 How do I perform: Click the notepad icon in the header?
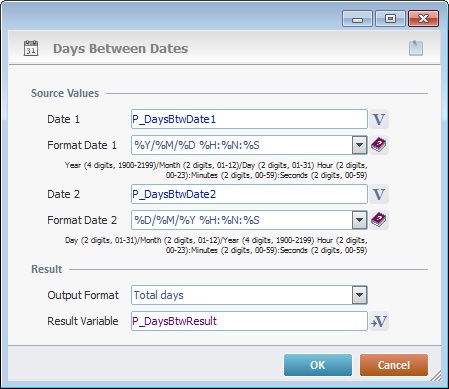pyautogui.click(x=416, y=48)
